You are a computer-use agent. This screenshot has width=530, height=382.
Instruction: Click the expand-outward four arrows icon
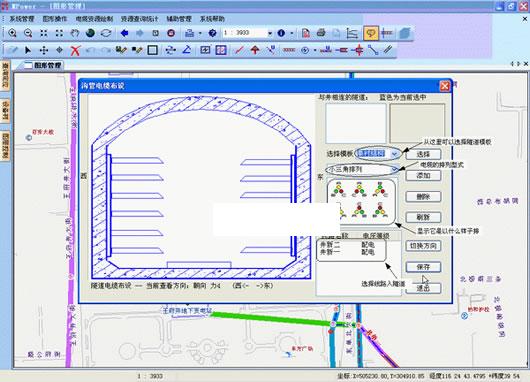59,33
